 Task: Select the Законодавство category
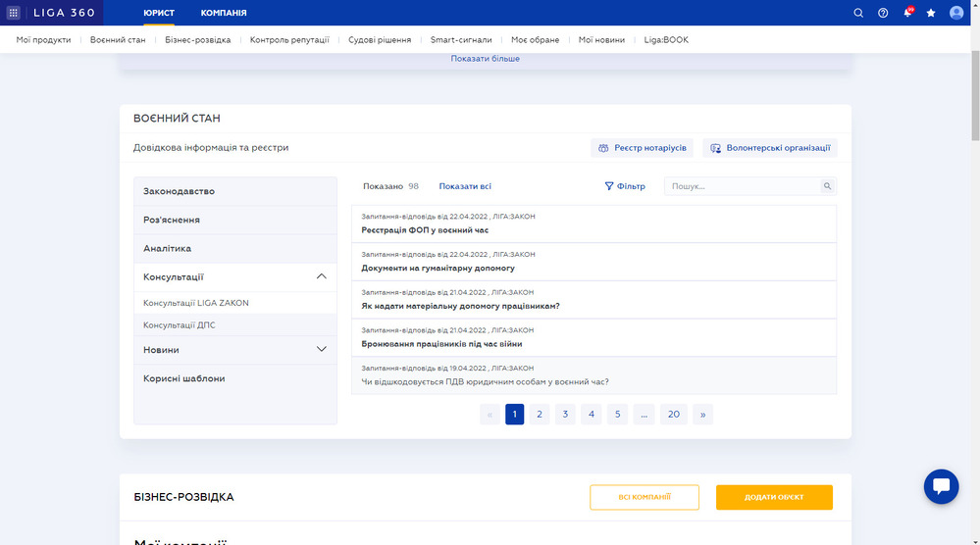tap(235, 191)
